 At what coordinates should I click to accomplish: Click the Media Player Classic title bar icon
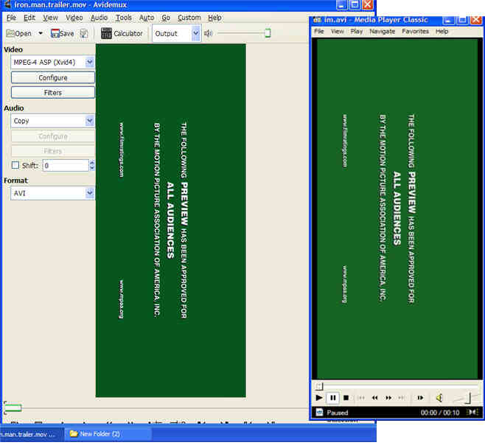click(x=318, y=20)
